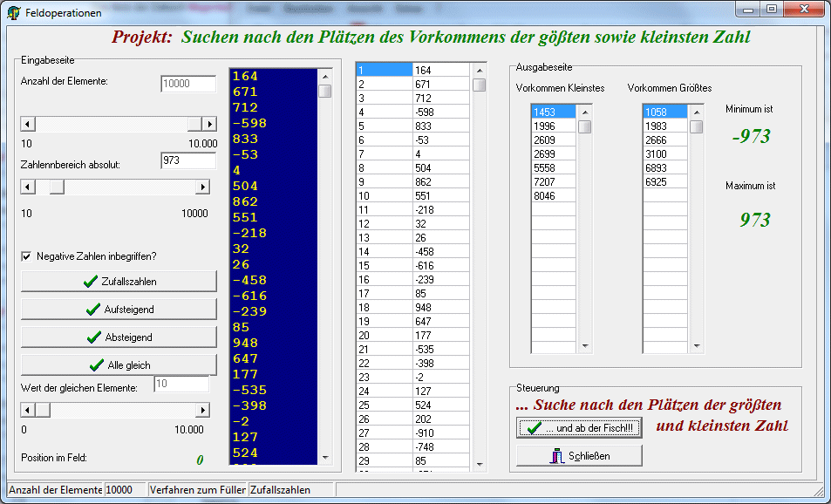This screenshot has width=831, height=504.
Task: Click row index 10 in the table
Action: [x=385, y=196]
